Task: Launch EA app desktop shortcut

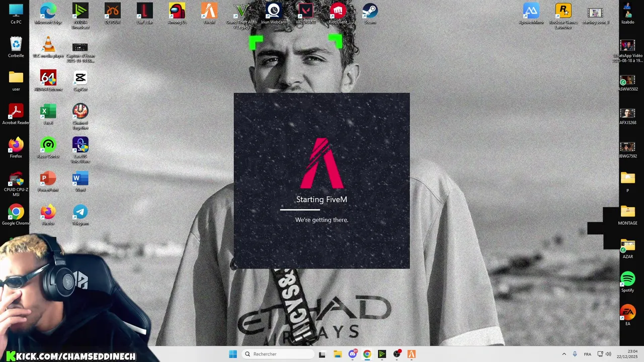Action: click(628, 315)
